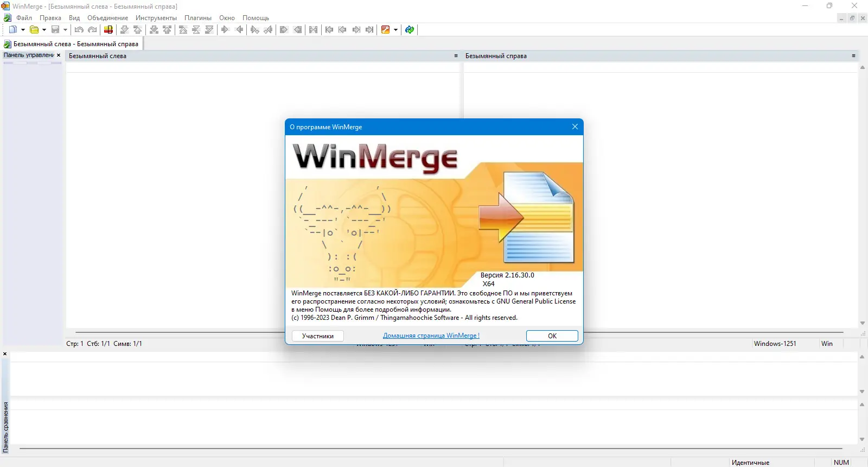Click the Идентичные status text
Viewport: 868px width, 467px height.
[x=750, y=463]
